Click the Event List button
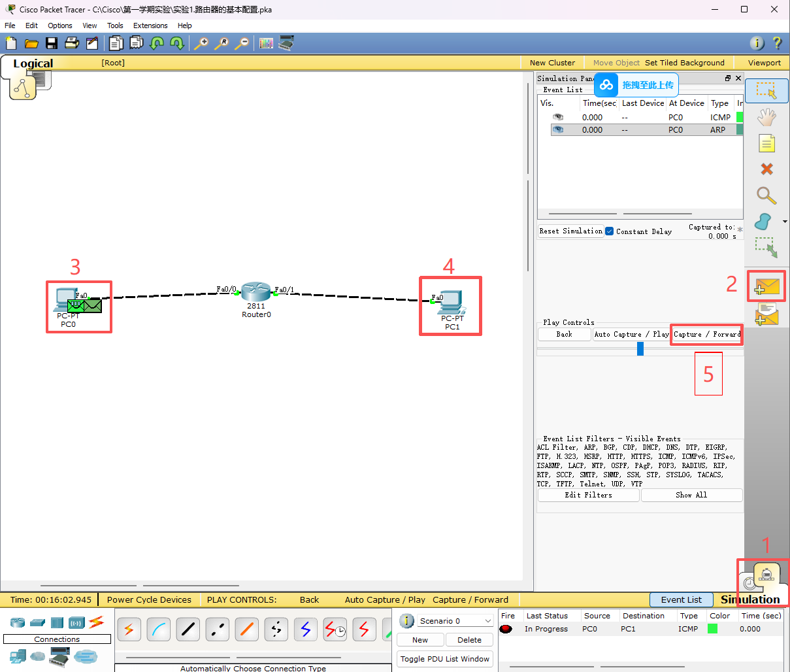This screenshot has width=790, height=672. coord(681,599)
